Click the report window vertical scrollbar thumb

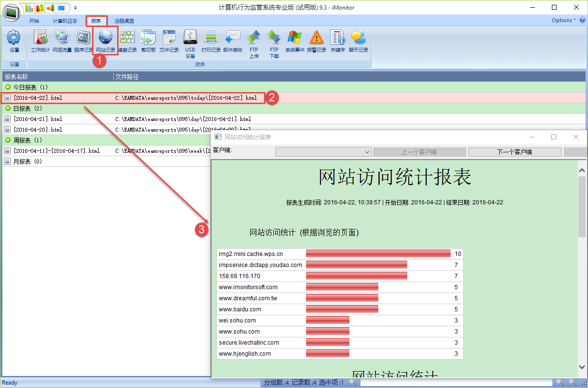(x=582, y=206)
